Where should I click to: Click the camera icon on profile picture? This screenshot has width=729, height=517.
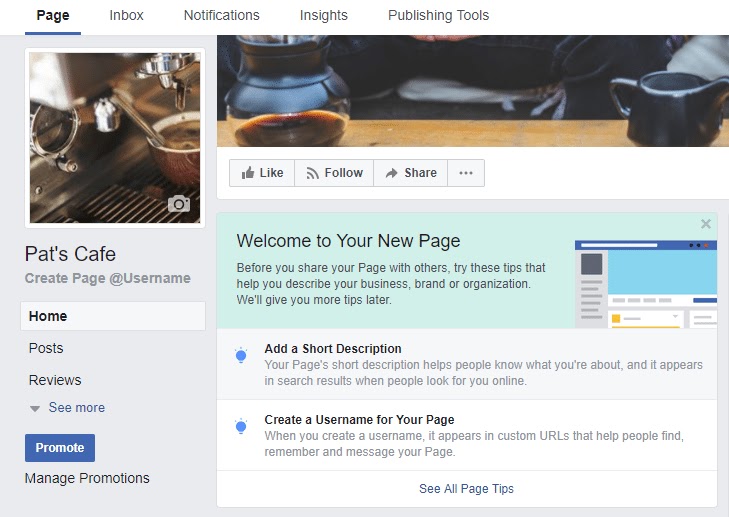tap(179, 204)
